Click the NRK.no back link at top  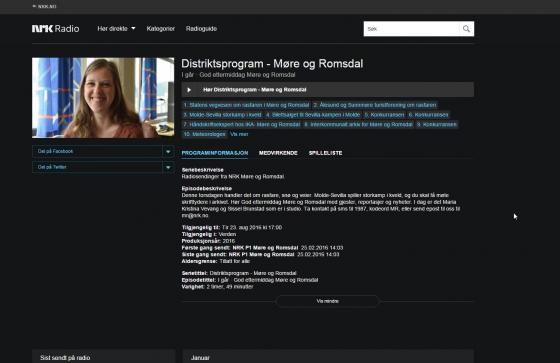coord(44,6)
